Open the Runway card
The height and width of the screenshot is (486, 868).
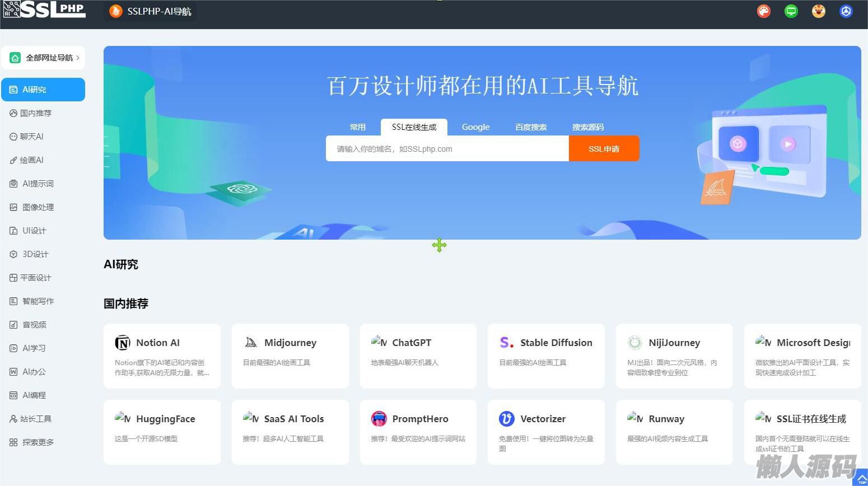(674, 432)
